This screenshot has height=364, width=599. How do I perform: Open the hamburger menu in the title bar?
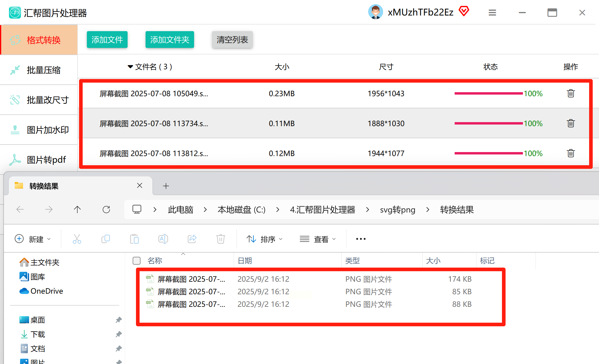click(x=492, y=13)
